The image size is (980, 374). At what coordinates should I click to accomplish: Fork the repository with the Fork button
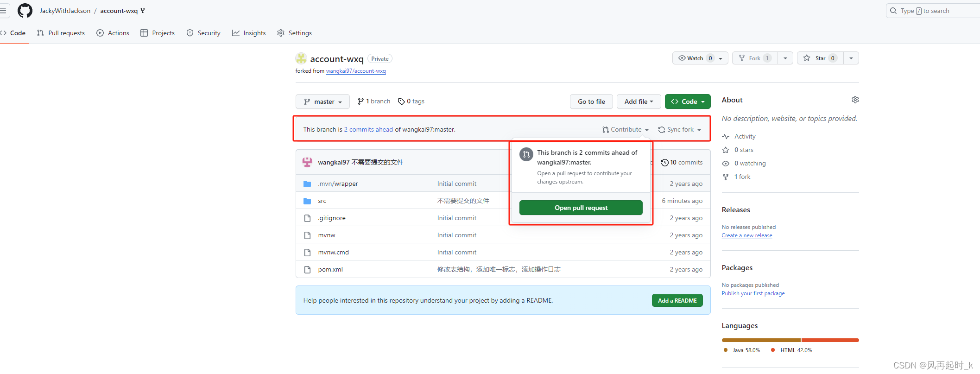tap(755, 58)
